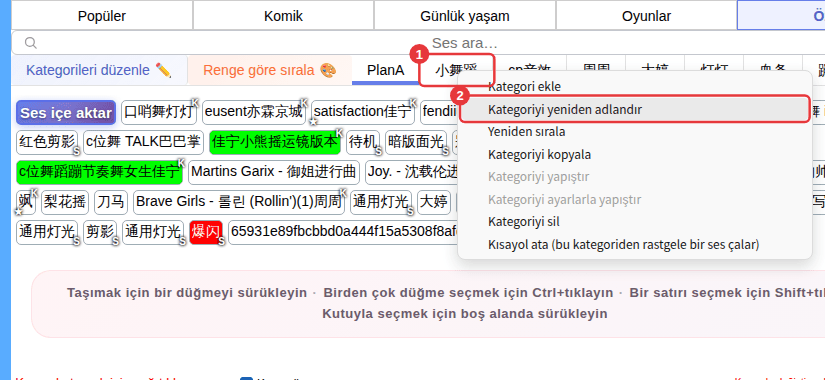Play the 65931e89fbcbbd0a444f15a5308f8 sound
825x380 pixels.
[x=343, y=232]
